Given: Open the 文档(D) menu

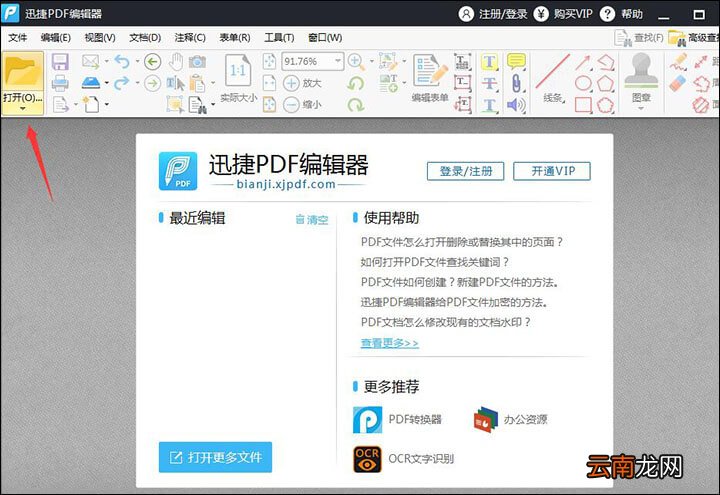Looking at the screenshot, I should 145,38.
